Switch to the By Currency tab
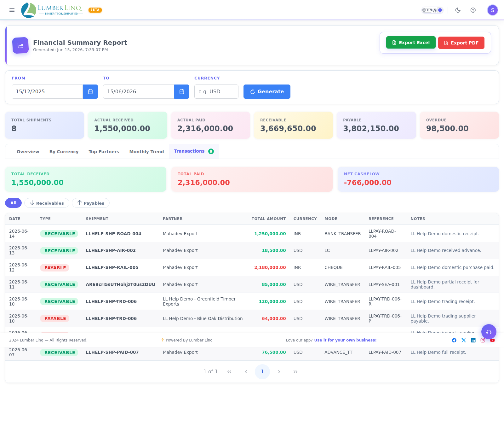 [64, 152]
